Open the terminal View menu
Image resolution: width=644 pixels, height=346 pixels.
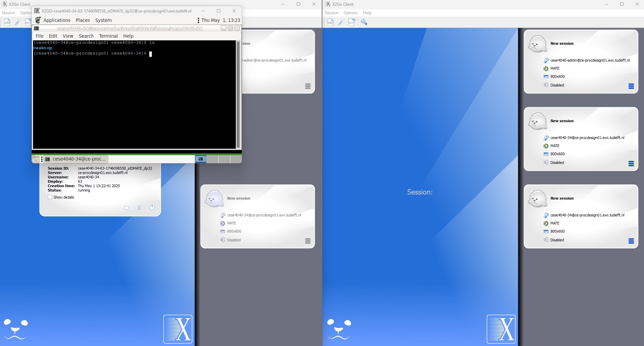tap(68, 36)
